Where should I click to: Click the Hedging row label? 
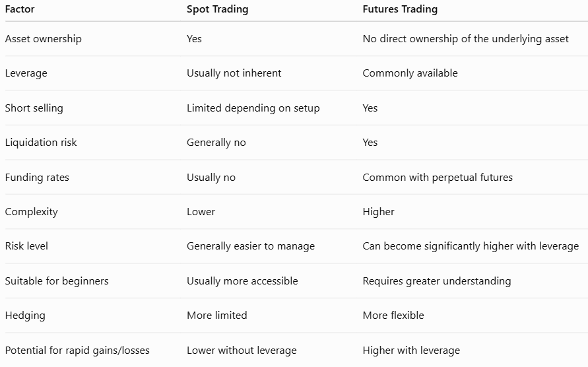click(x=25, y=316)
